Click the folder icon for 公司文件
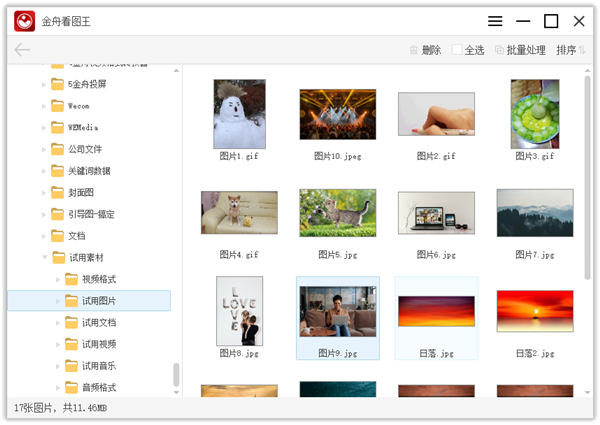Screen dimensions: 600x425 58,149
